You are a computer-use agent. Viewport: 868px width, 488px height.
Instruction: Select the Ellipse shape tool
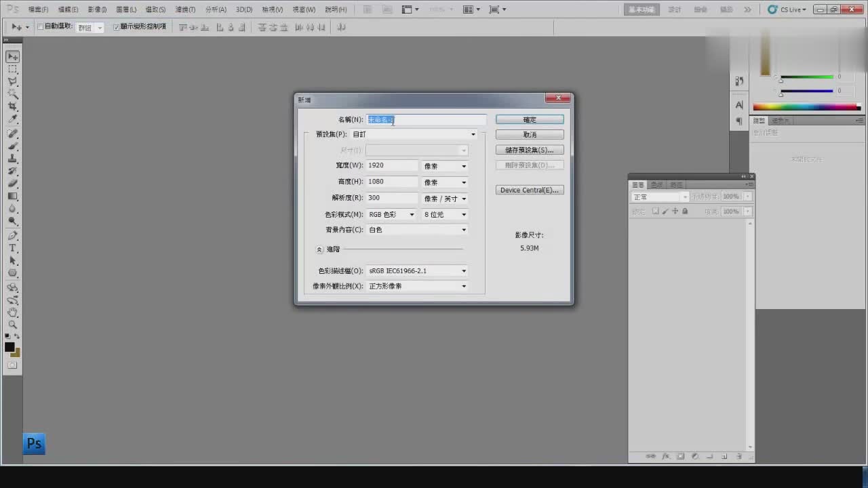tap(12, 273)
